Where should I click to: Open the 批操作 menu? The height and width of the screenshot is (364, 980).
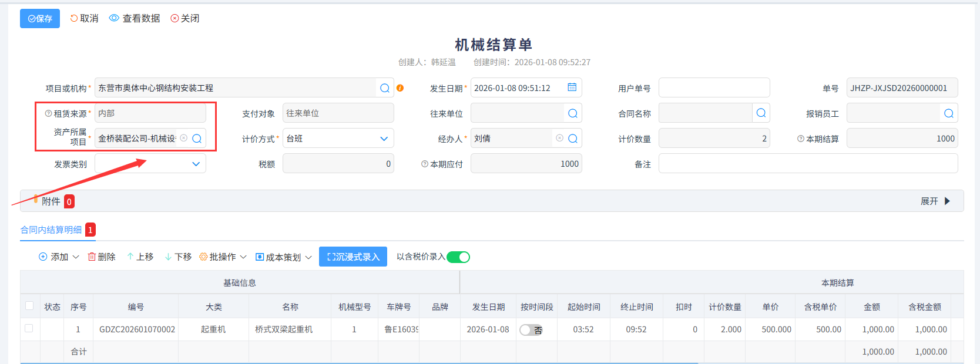click(223, 257)
